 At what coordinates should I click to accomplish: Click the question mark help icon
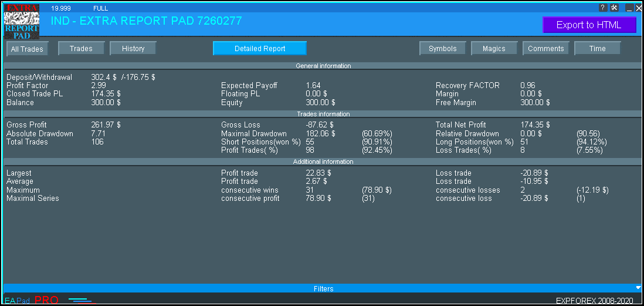(603, 8)
